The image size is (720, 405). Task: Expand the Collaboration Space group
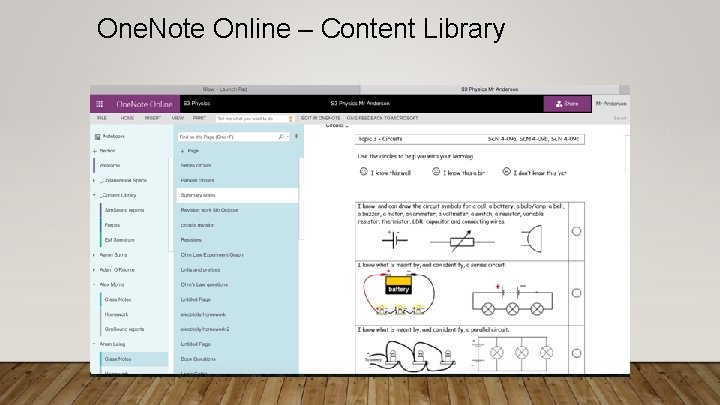click(x=94, y=180)
